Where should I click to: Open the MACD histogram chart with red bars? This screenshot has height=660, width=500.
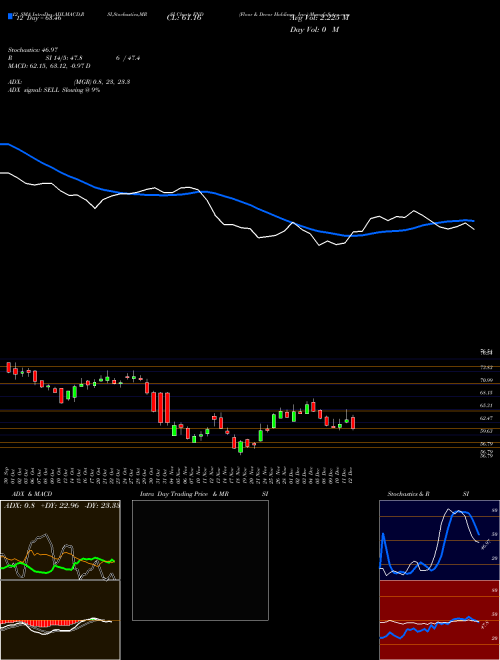[x=60, y=620]
